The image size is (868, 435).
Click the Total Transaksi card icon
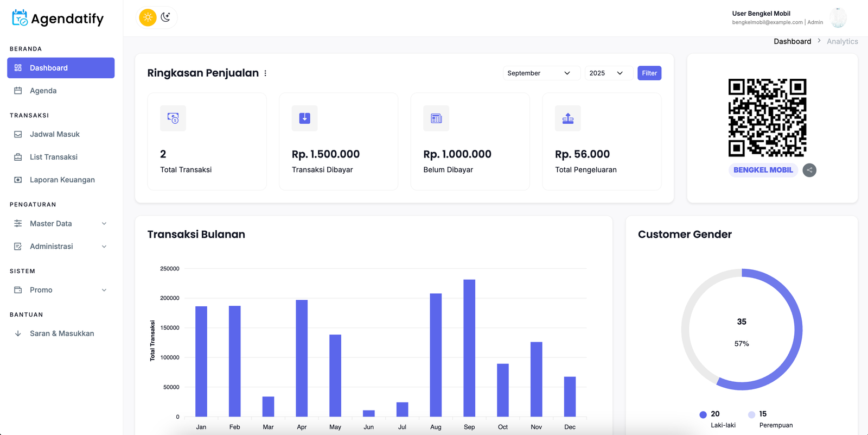pyautogui.click(x=173, y=118)
